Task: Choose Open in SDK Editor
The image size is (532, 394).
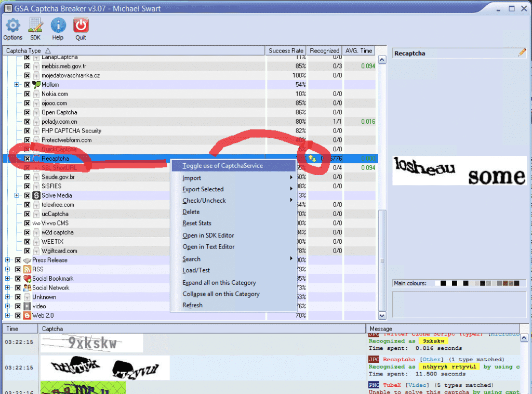Action: (233, 235)
